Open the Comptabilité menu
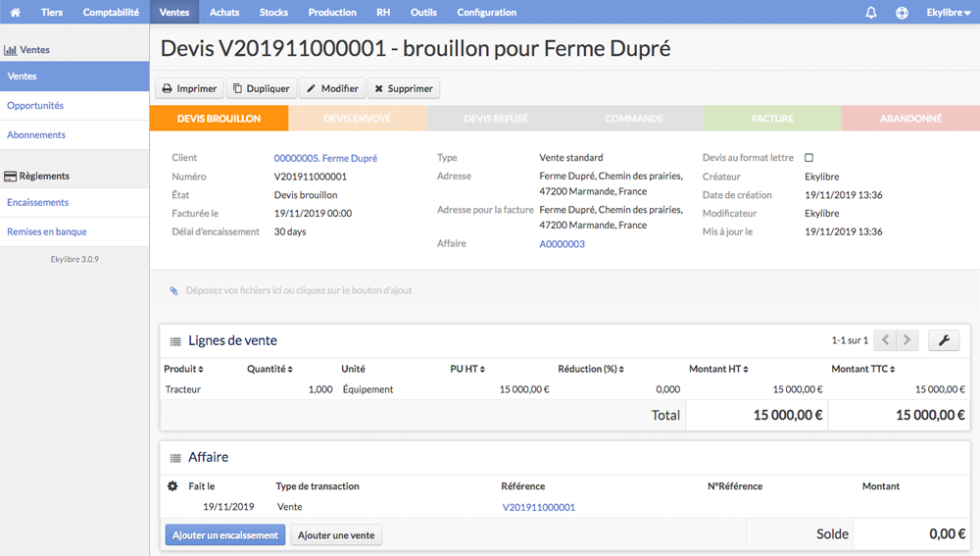Image resolution: width=980 pixels, height=556 pixels. [112, 12]
